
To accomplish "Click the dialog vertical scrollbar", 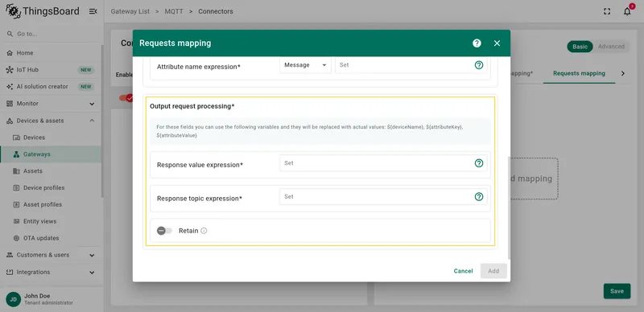I will [x=509, y=207].
